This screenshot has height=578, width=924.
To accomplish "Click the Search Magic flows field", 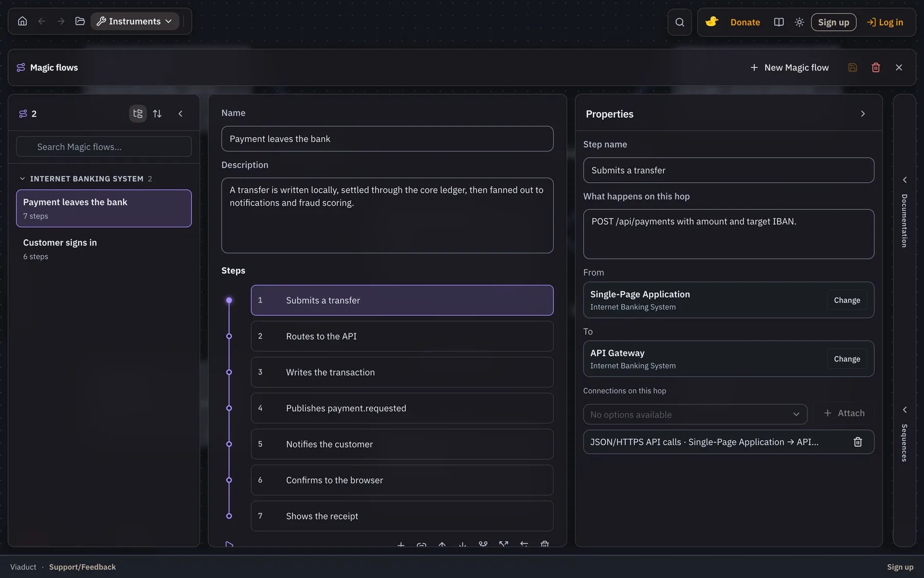I will pos(104,147).
